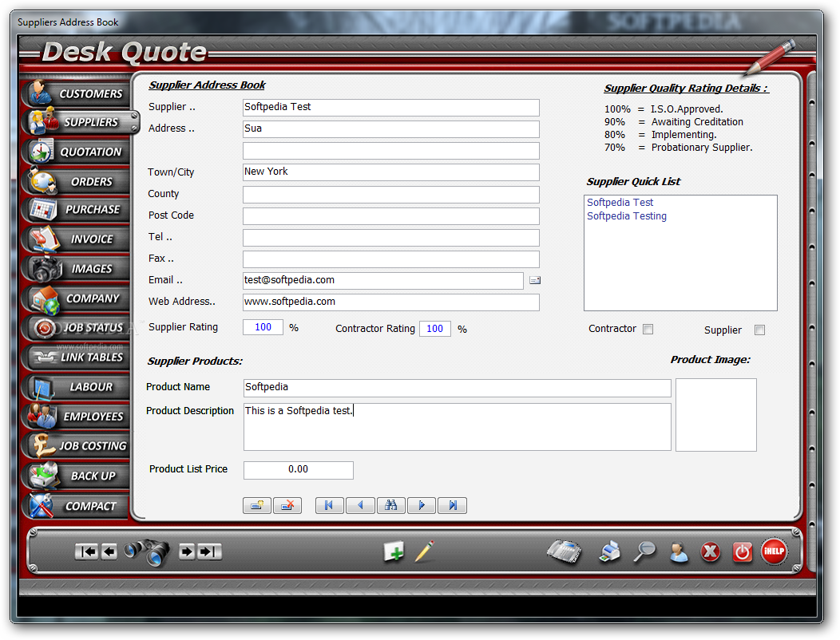The height and width of the screenshot is (640, 840).
Task: Select Softpedia Testing in Supplier Quick List
Action: coord(627,215)
